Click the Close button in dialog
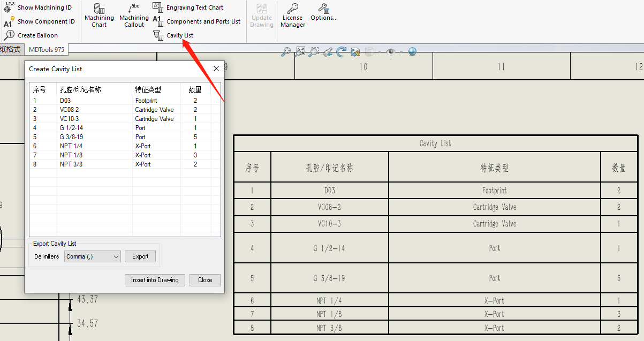 [205, 280]
